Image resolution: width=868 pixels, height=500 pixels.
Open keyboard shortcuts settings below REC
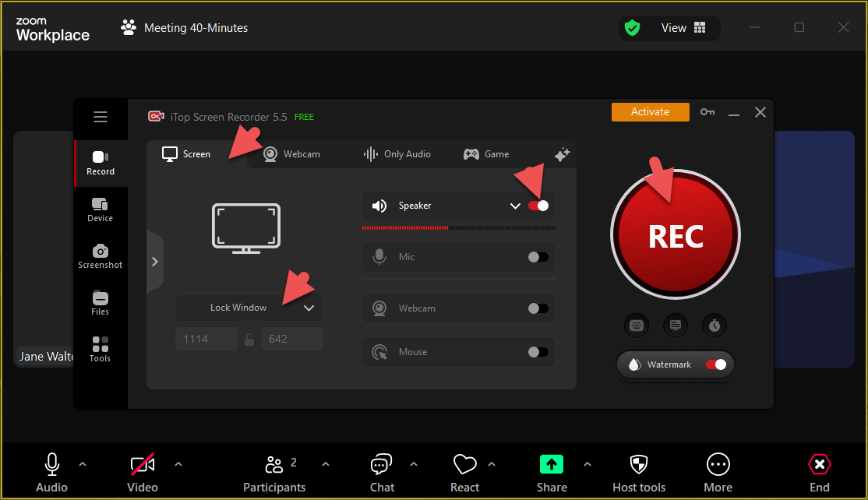637,326
